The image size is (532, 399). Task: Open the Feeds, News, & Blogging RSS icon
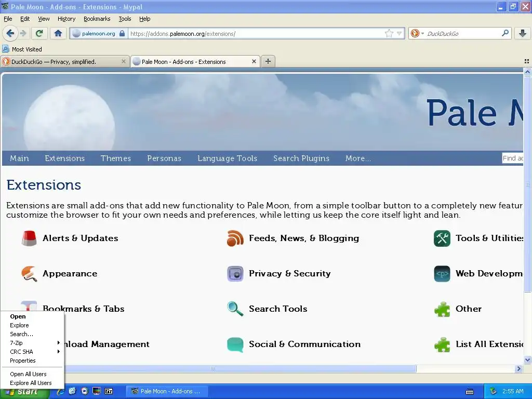235,238
